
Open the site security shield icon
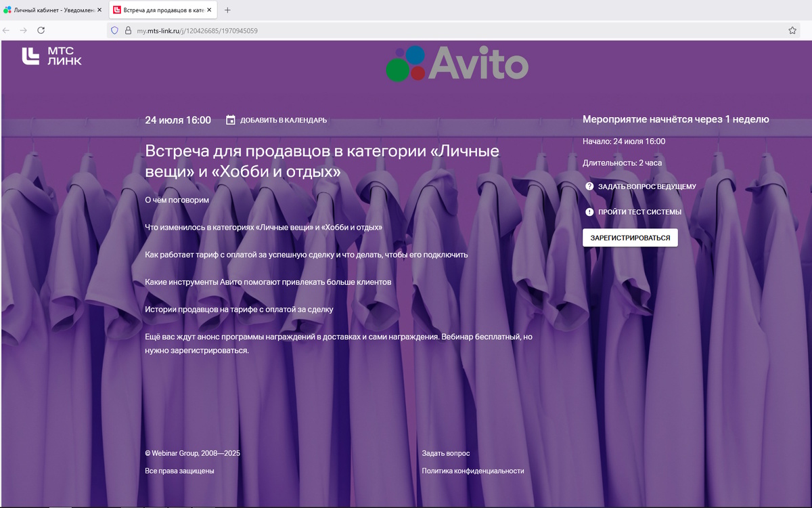click(114, 30)
